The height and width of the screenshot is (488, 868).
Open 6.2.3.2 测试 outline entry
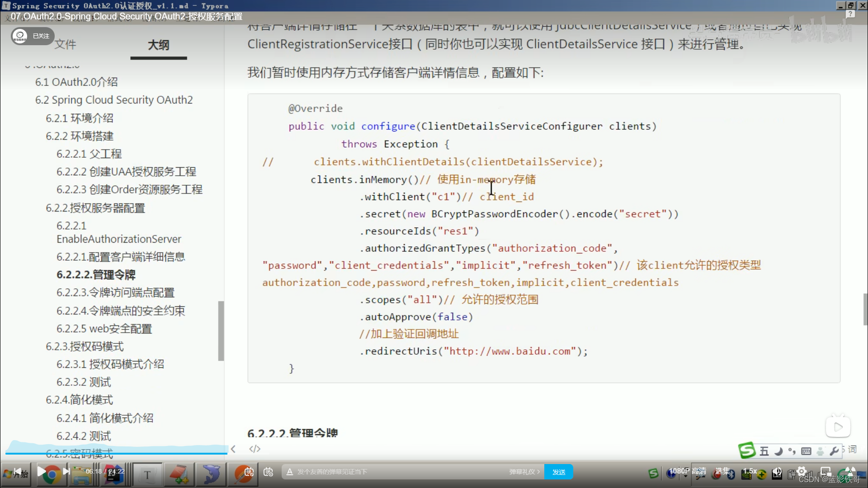click(84, 382)
